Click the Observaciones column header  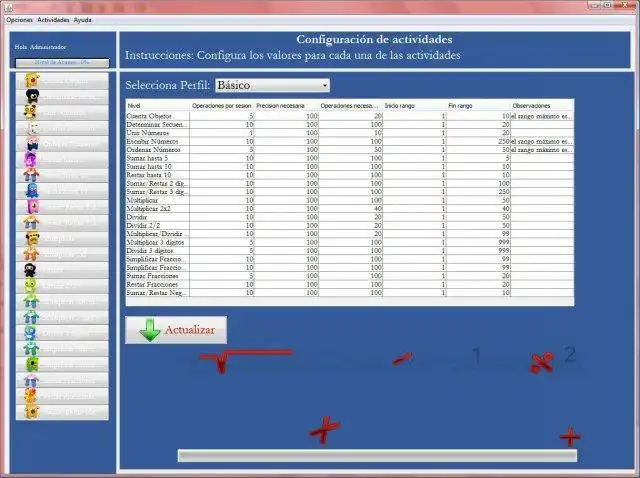click(x=542, y=106)
